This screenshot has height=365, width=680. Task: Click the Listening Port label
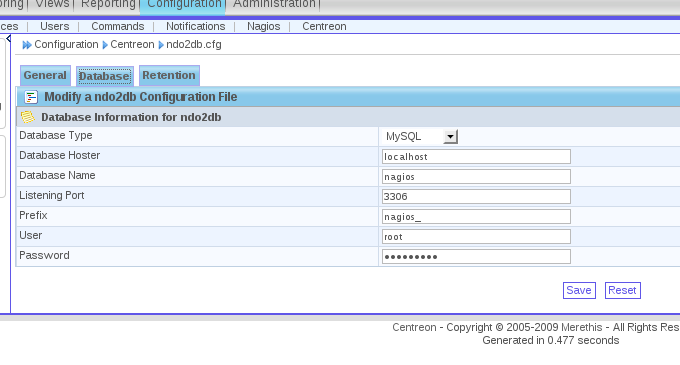(52, 196)
